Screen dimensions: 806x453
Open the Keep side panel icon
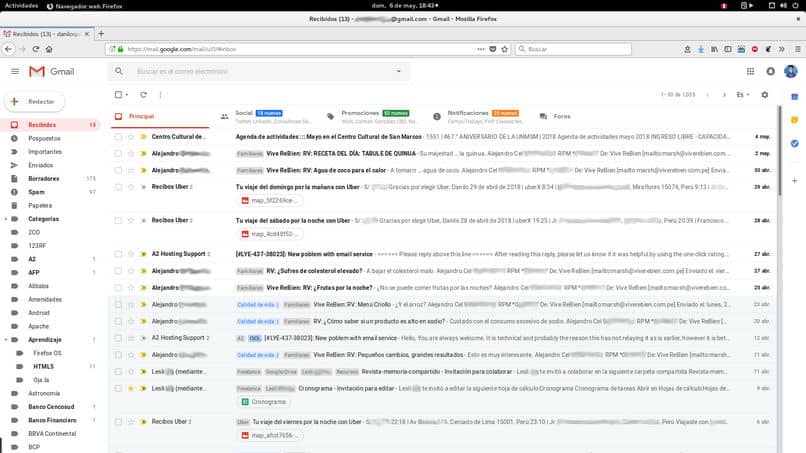pyautogui.click(x=795, y=120)
